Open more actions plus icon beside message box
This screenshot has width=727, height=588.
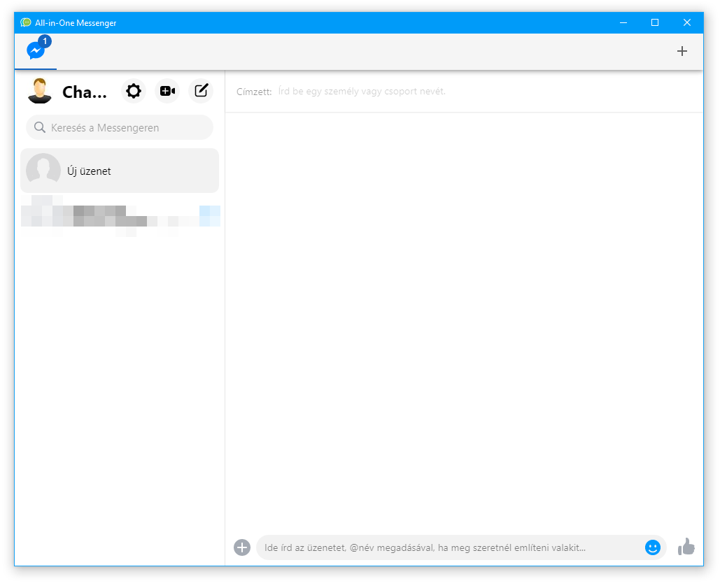point(242,547)
